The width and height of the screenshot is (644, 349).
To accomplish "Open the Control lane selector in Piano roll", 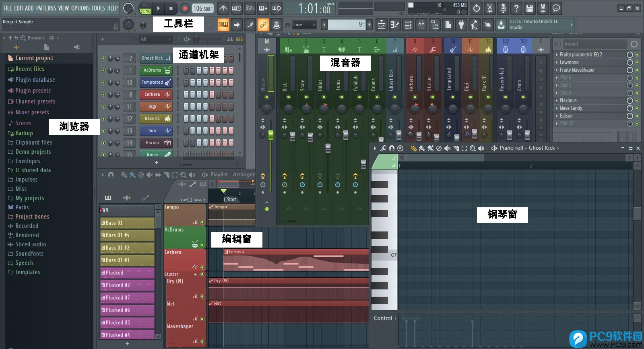I will click(x=385, y=318).
